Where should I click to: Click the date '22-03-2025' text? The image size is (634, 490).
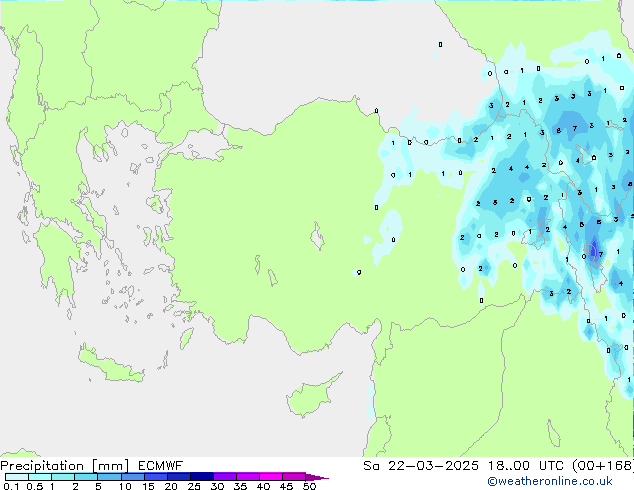pos(433,466)
